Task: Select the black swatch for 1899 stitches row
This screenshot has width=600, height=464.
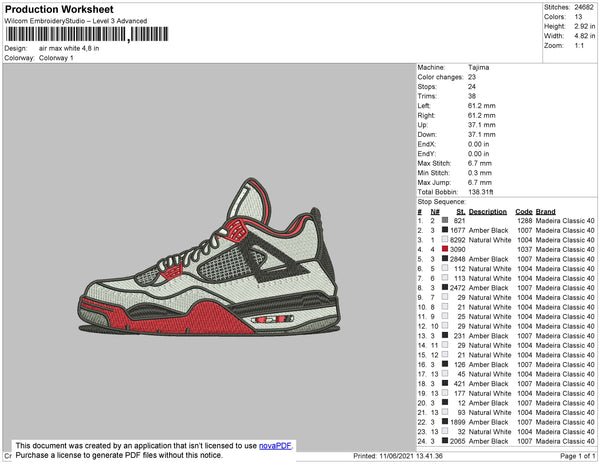Action: click(x=445, y=422)
